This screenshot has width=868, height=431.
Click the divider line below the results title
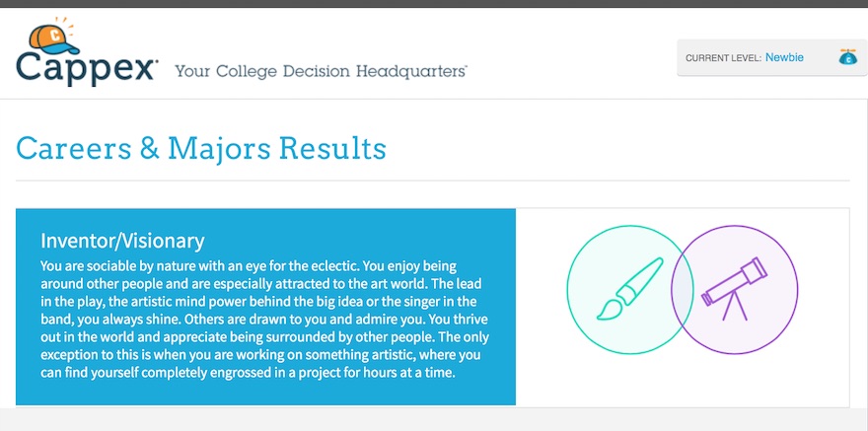click(432, 181)
